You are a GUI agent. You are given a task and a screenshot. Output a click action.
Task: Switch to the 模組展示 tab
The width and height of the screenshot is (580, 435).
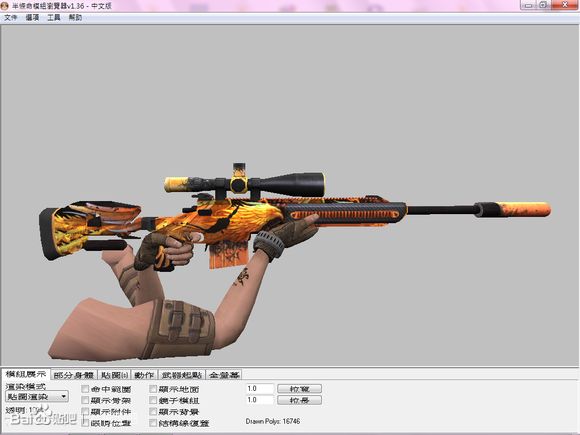click(x=26, y=374)
